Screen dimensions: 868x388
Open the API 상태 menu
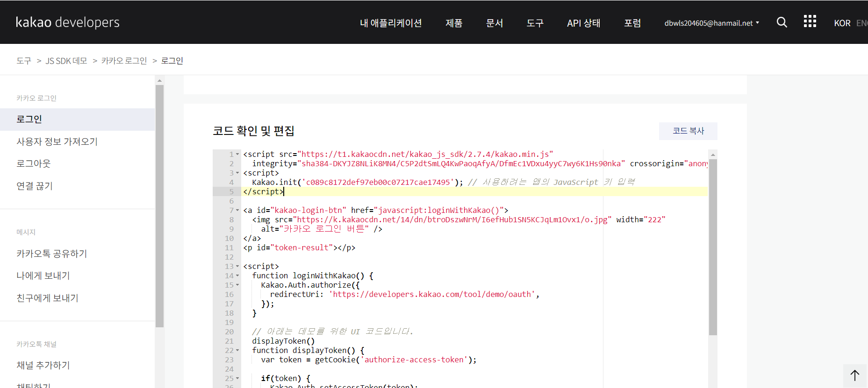point(584,23)
